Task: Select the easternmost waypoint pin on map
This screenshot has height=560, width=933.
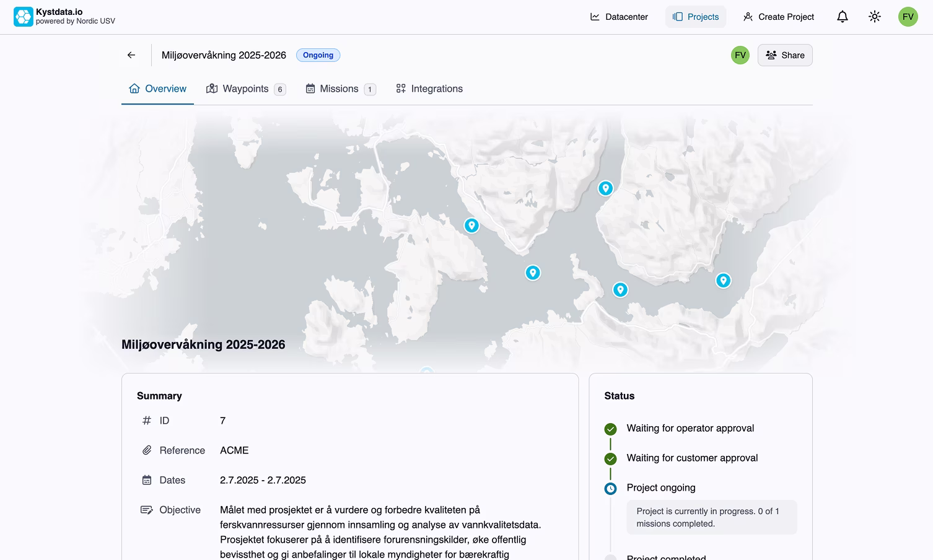Action: (x=723, y=281)
